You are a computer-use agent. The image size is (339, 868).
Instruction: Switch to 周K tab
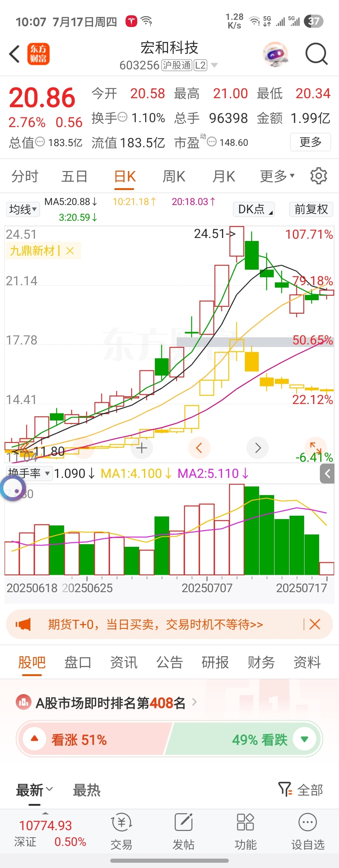pyautogui.click(x=174, y=176)
